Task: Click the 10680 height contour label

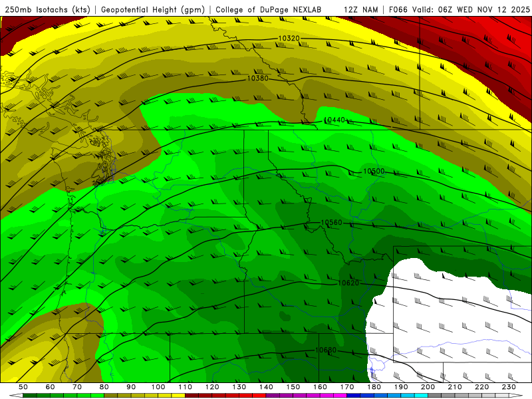Action: tap(326, 350)
